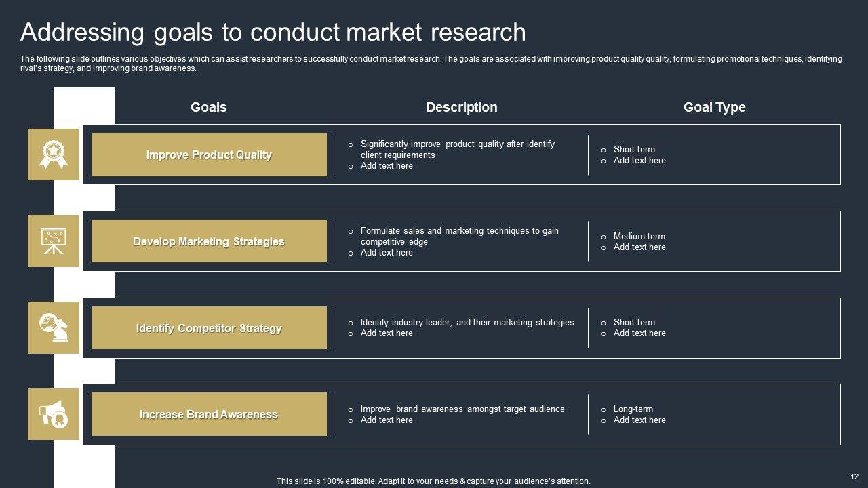Click the 'Formulate sales and marketing techniques' description
The image size is (868, 488).
coord(459,236)
